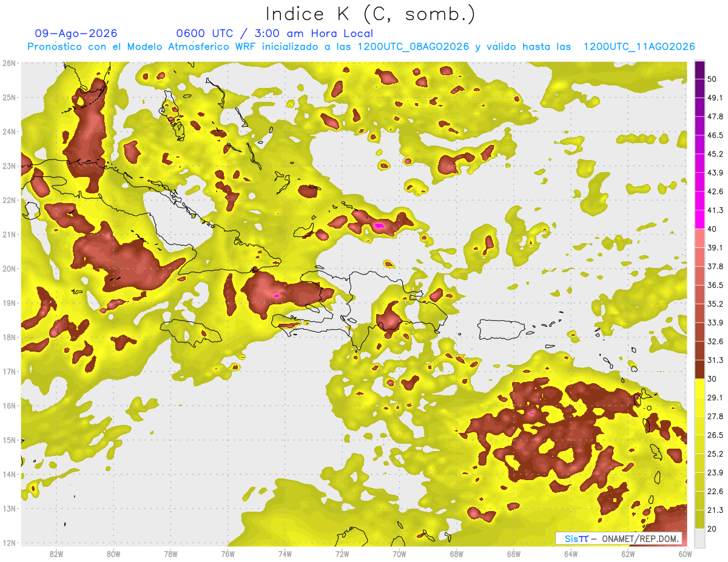Viewport: 728px width, 562px height.
Task: Click the "16N" latitude label
Action: pos(9,406)
